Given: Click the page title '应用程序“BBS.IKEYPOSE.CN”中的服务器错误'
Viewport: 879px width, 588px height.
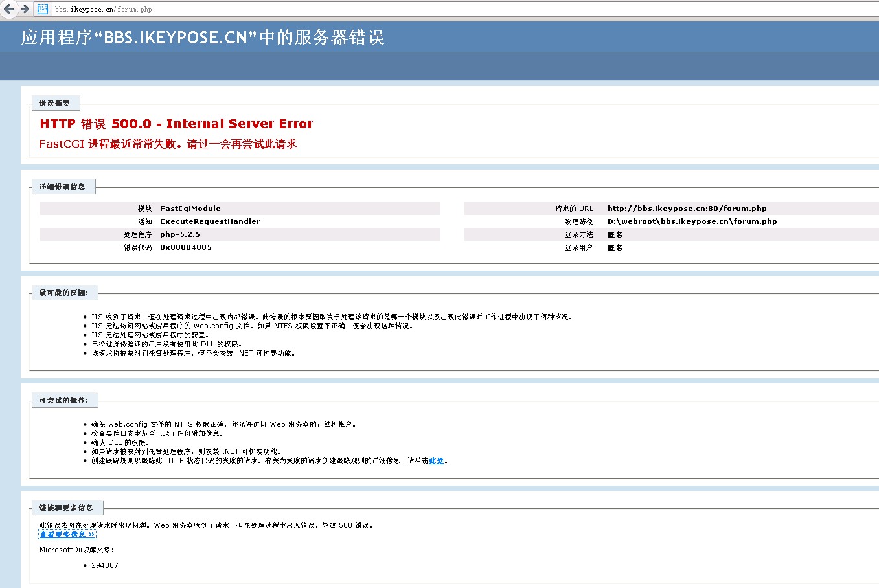Looking at the screenshot, I should 203,37.
